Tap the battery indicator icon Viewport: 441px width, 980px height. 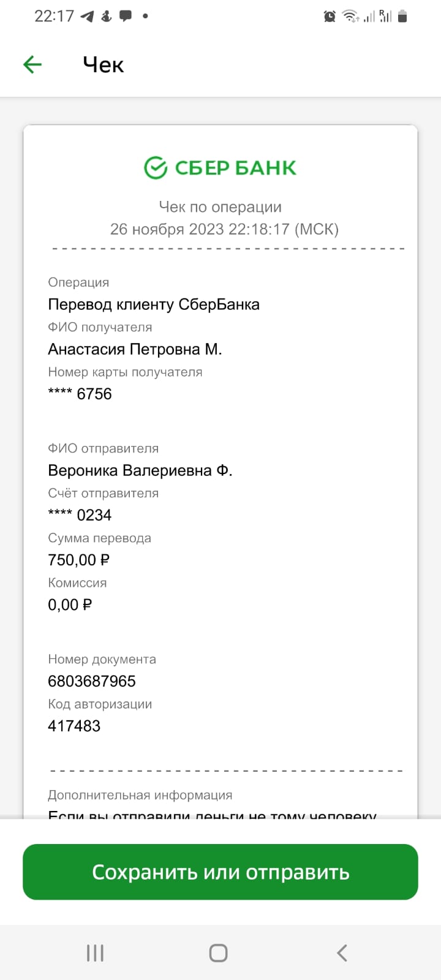pos(402,17)
